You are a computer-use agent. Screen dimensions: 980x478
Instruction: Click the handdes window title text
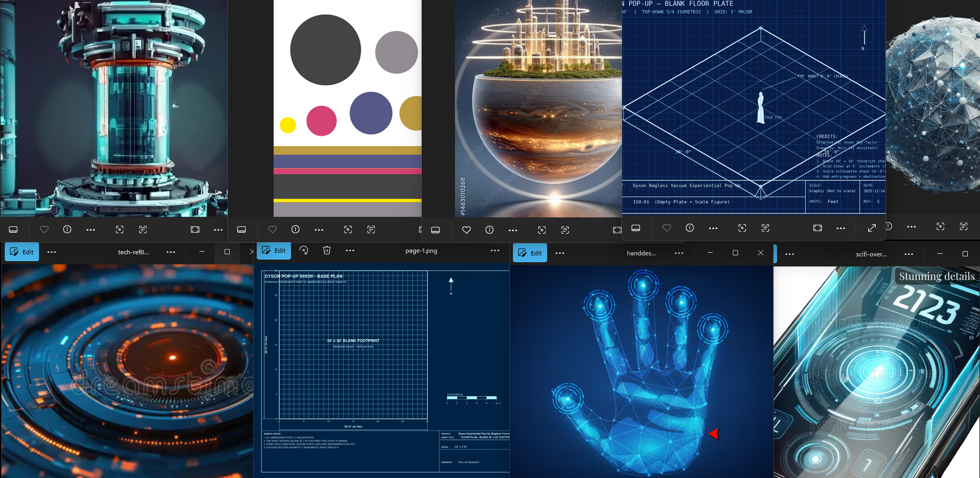(x=641, y=253)
